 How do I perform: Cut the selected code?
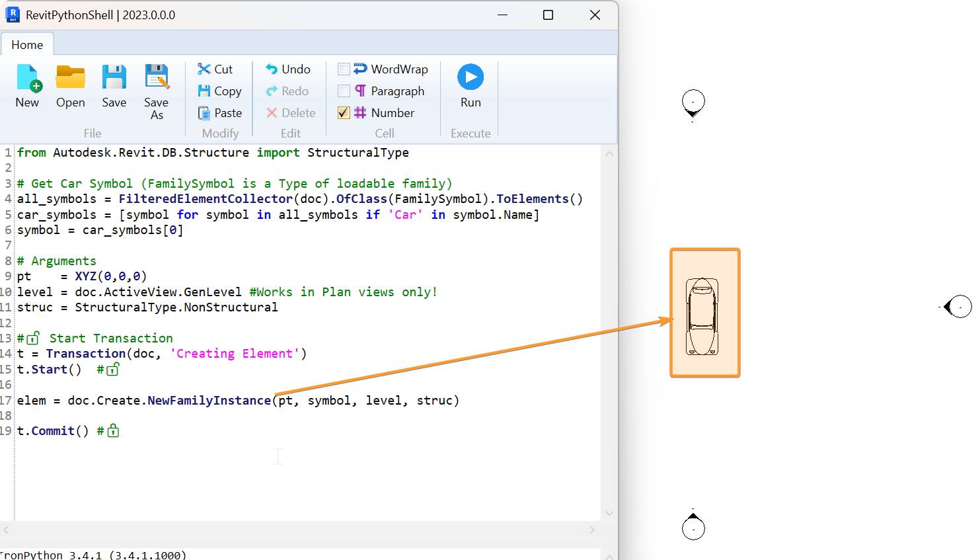(215, 69)
